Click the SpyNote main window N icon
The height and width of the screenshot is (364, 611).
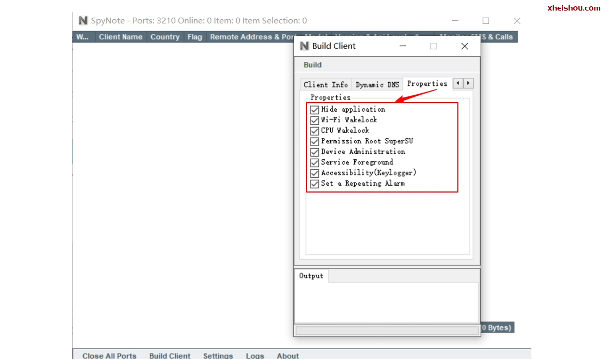pos(83,20)
